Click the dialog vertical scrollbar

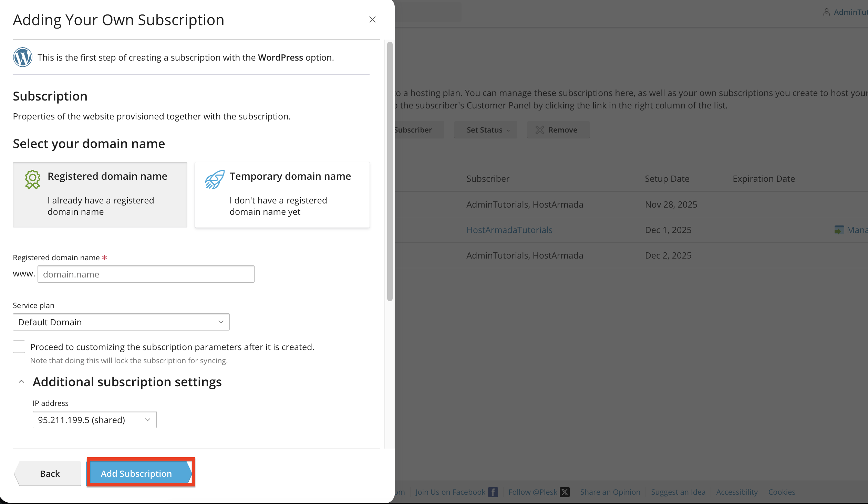pos(390,171)
